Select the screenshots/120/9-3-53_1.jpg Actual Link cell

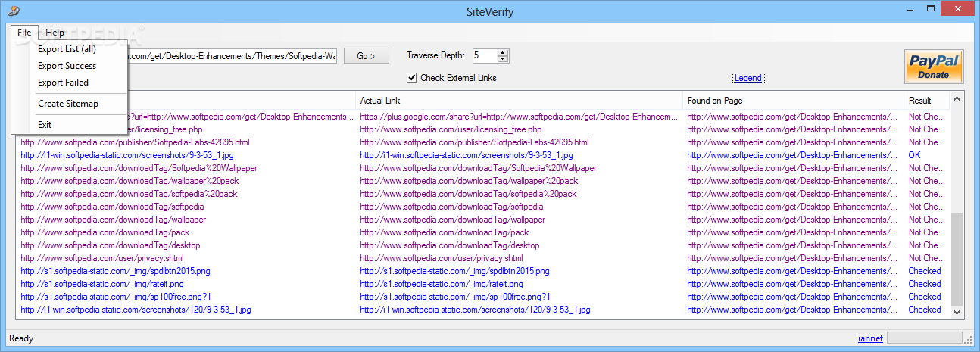point(475,310)
